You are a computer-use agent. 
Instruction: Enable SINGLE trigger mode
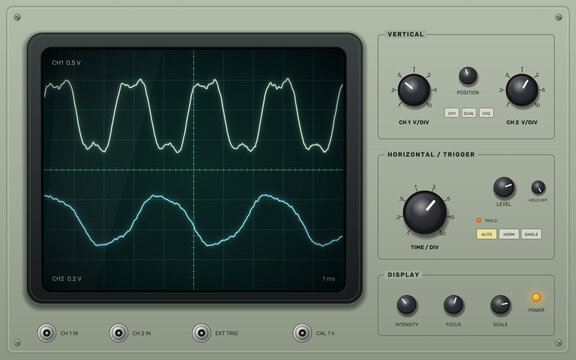tap(531, 234)
